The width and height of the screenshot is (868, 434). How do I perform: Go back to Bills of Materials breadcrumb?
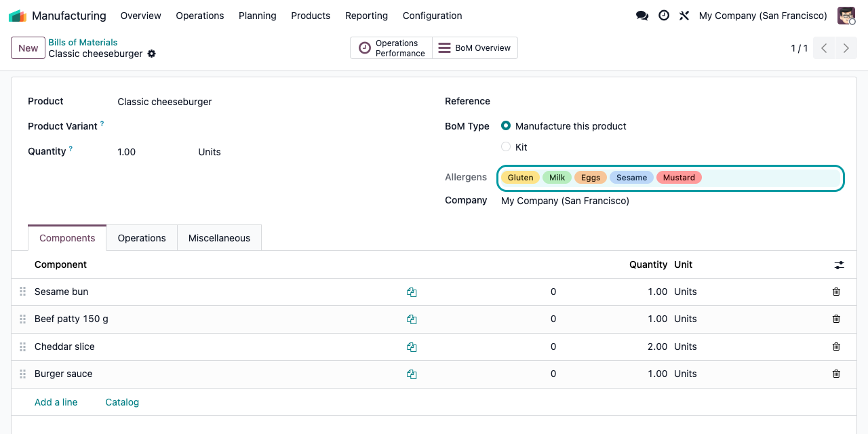83,42
